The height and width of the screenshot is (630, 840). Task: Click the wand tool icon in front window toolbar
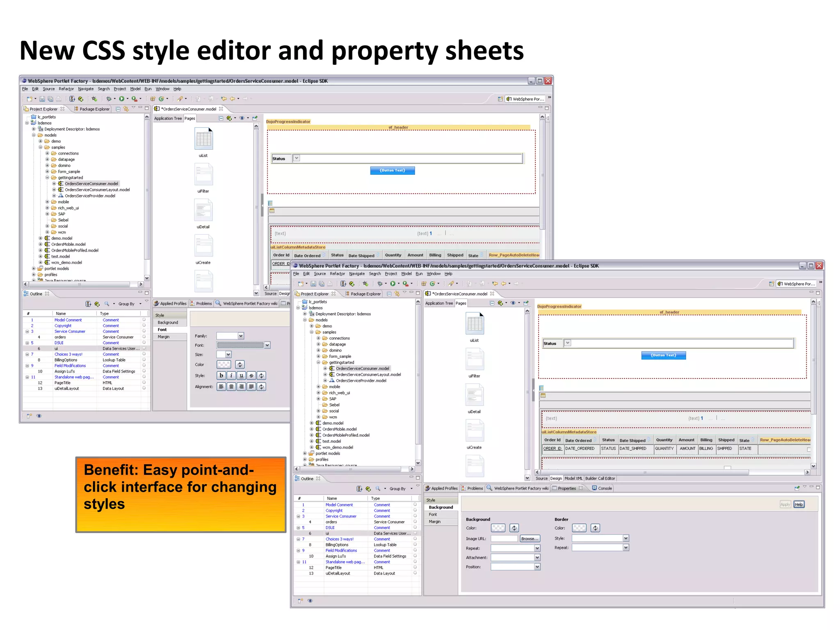(x=451, y=284)
